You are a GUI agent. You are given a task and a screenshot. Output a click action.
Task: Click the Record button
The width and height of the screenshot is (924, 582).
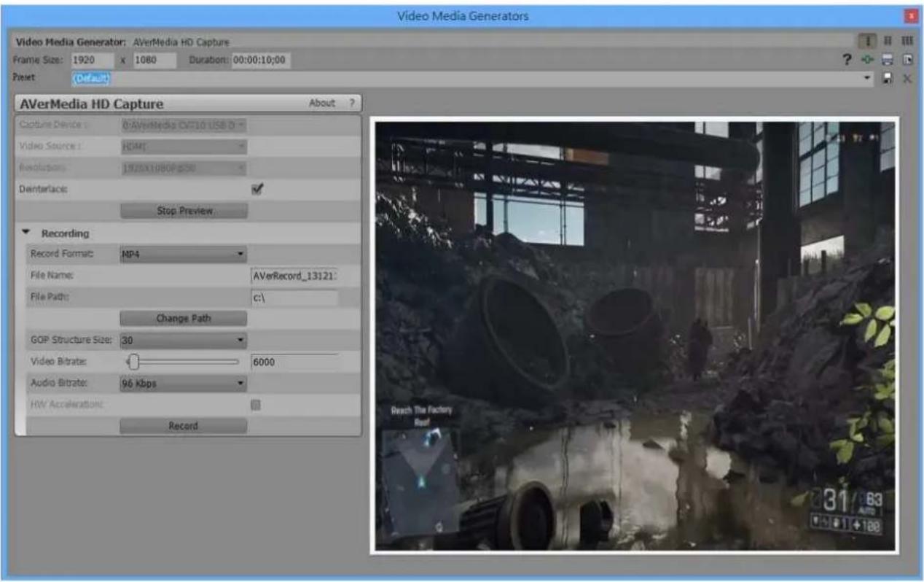click(184, 426)
